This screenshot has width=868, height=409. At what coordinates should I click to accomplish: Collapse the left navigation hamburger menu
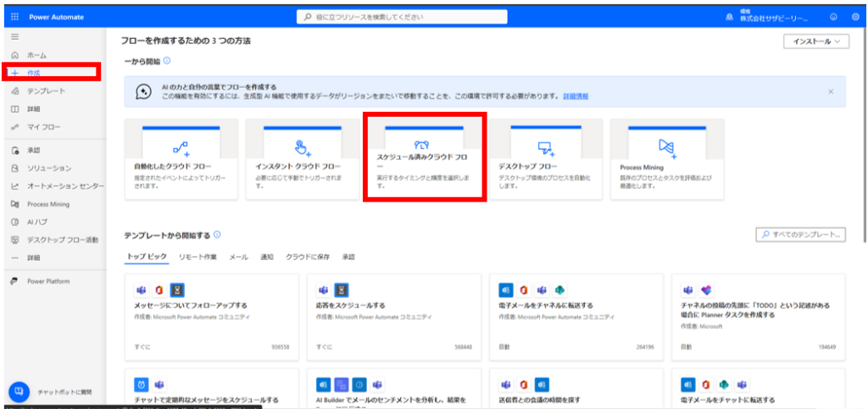coord(14,38)
